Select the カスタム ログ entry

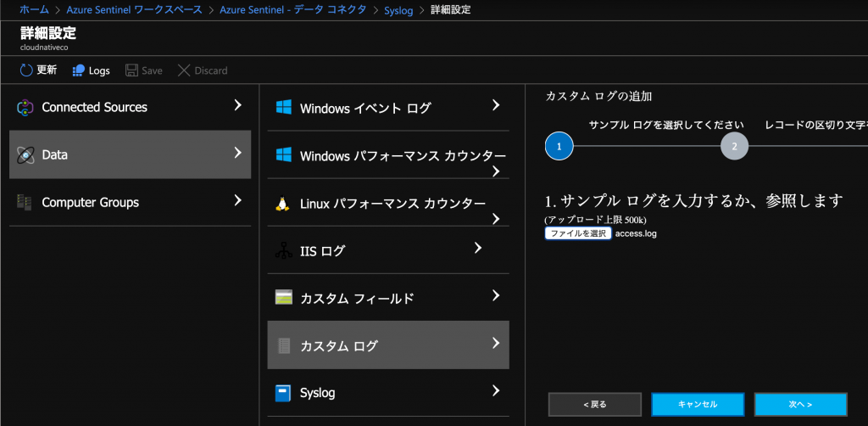(388, 345)
